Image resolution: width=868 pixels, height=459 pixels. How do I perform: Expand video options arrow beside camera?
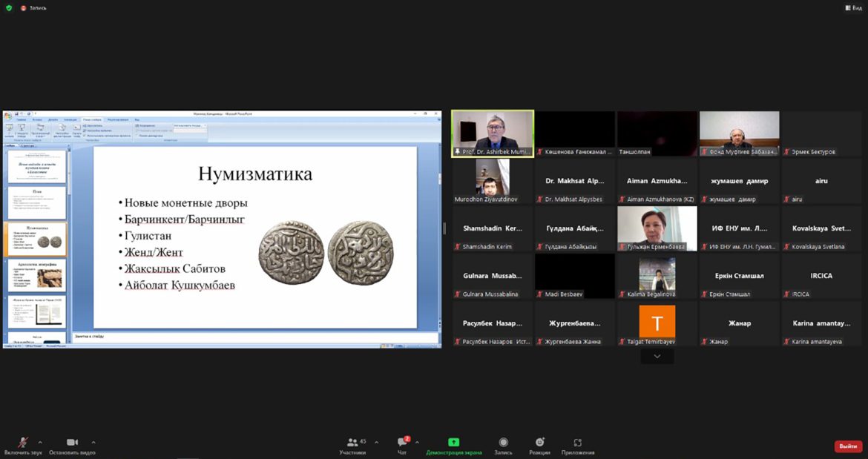(93, 442)
